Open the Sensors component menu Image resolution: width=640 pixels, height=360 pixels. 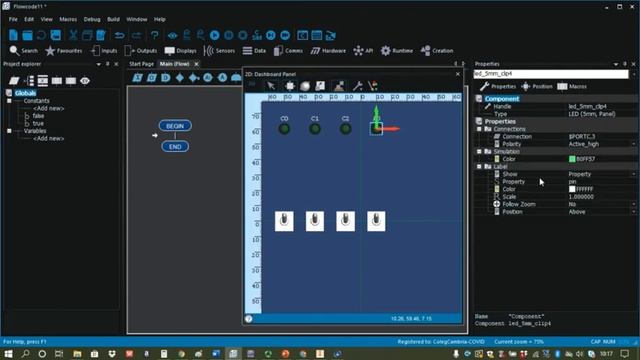click(x=219, y=51)
